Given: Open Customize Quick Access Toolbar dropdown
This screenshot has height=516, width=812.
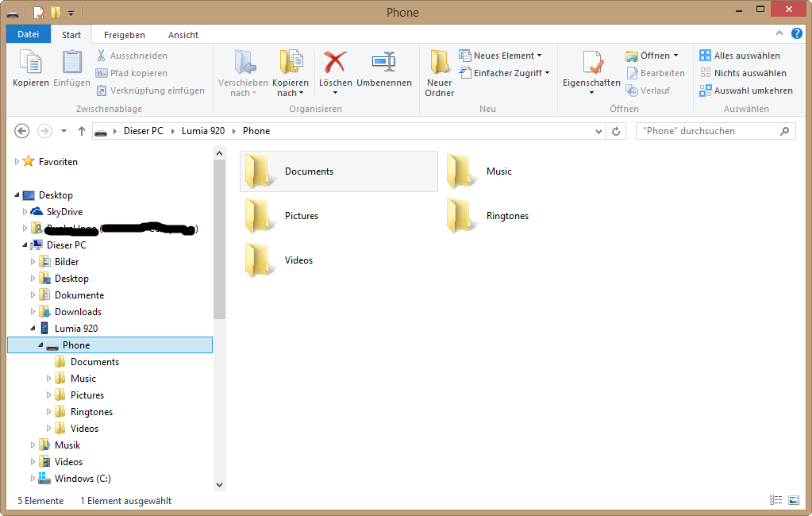Looking at the screenshot, I should (71, 13).
